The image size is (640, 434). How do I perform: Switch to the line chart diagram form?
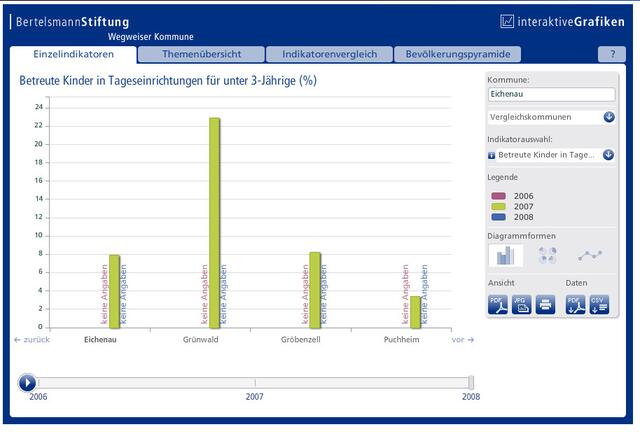590,256
